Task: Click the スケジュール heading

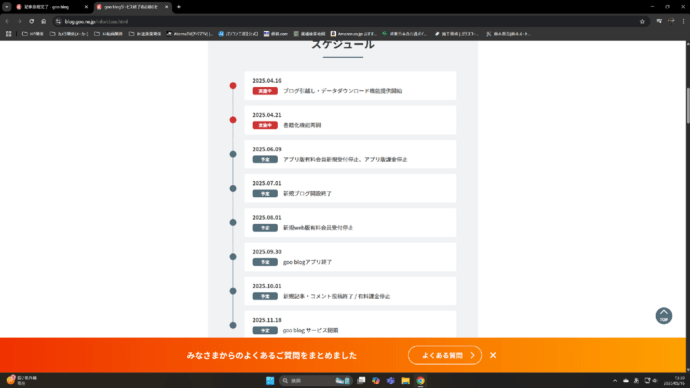Action: 343,44
